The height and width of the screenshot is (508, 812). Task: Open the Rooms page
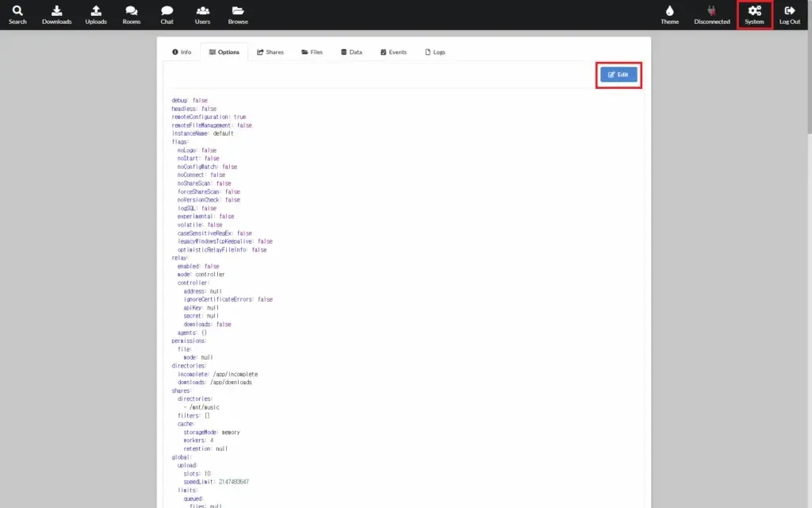[x=131, y=13]
